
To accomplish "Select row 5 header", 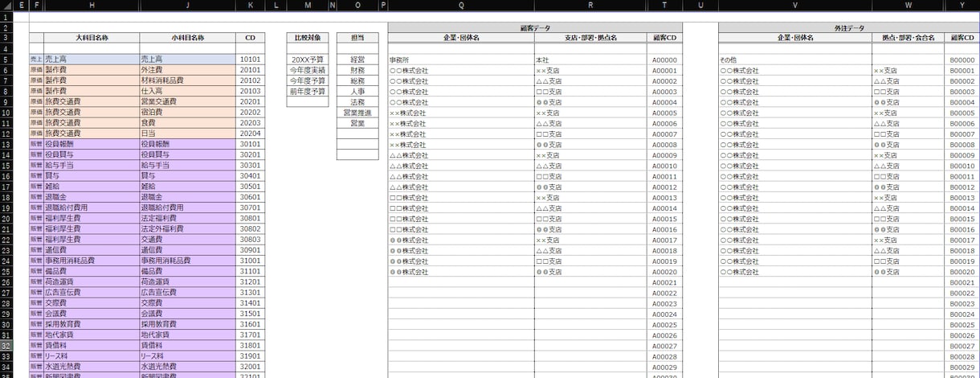I will click(x=6, y=60).
